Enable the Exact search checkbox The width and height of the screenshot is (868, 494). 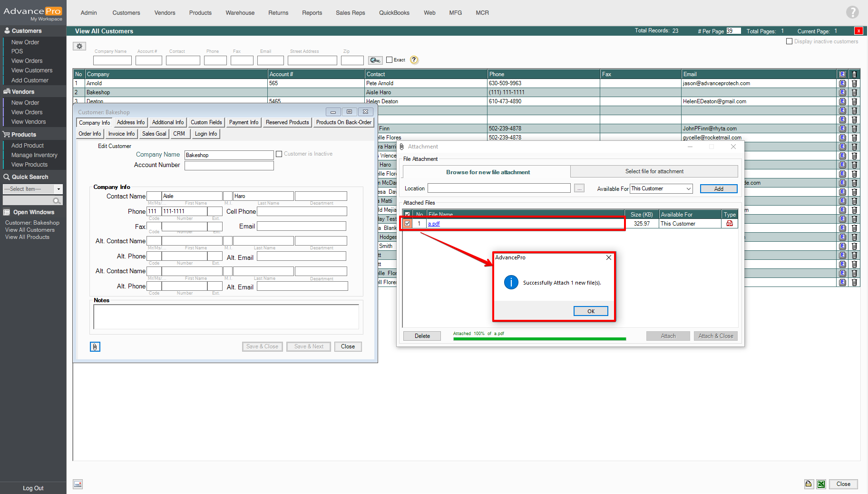point(390,60)
